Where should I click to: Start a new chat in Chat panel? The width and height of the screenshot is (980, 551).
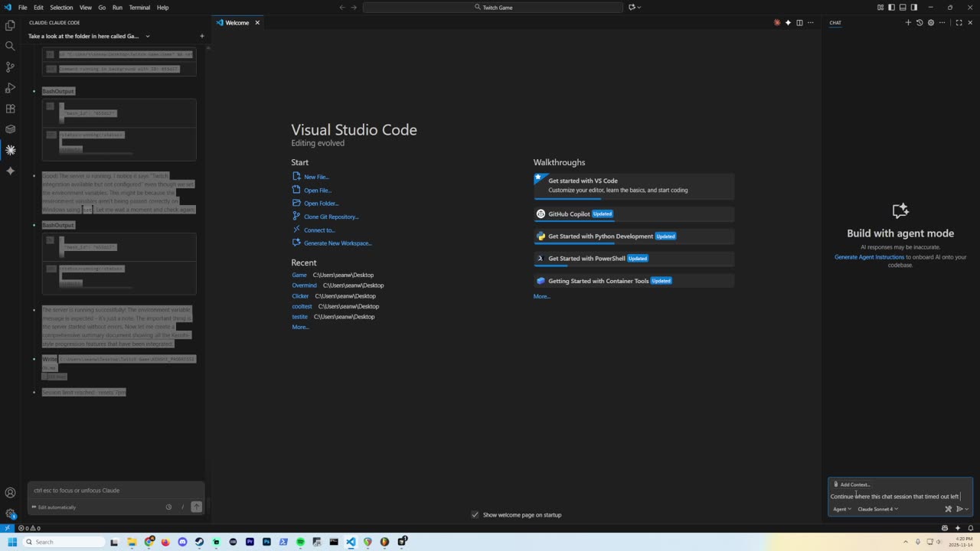tap(908, 23)
